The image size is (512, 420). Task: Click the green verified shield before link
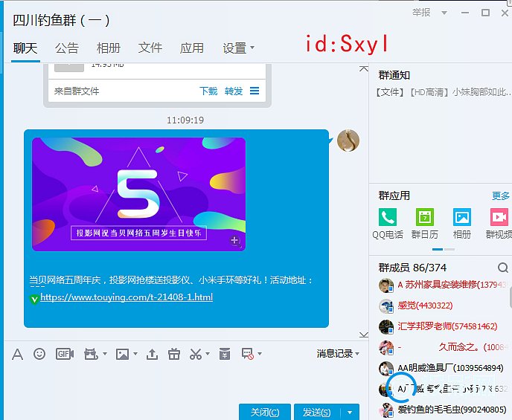click(34, 299)
